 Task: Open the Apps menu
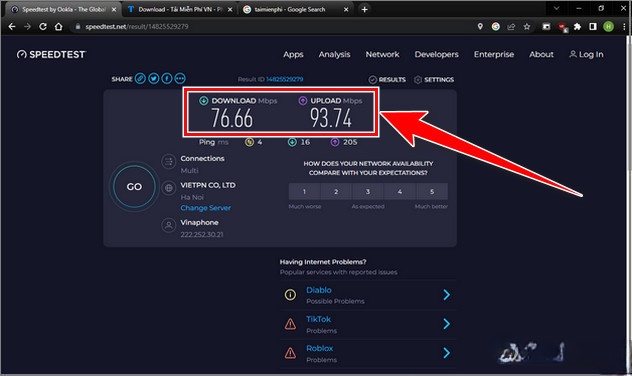pyautogui.click(x=293, y=54)
